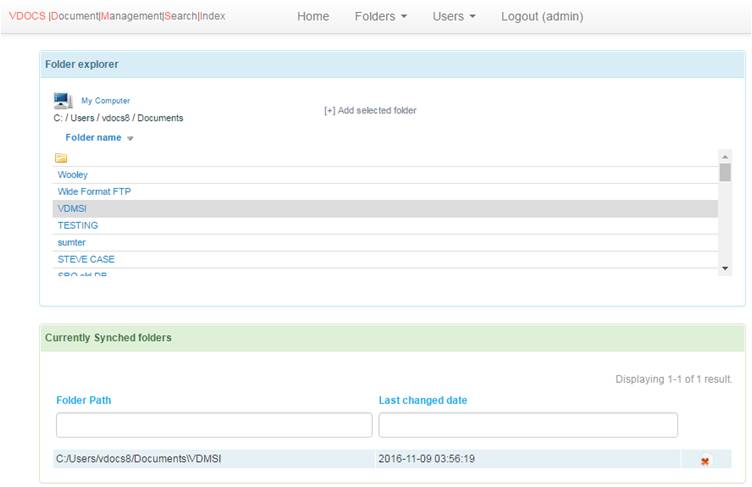Click the yellow parent folder icon
The width and height of the screenshot is (752, 487).
(61, 158)
